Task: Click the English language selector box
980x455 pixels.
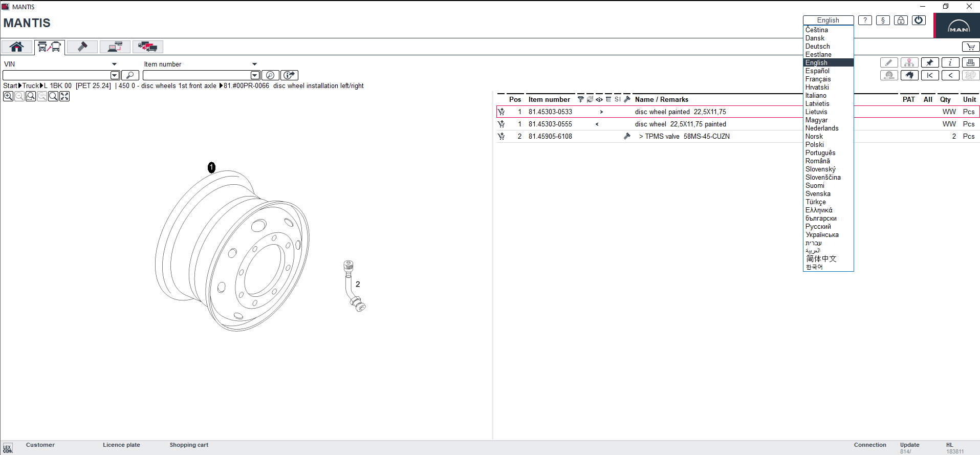Action: pos(828,20)
